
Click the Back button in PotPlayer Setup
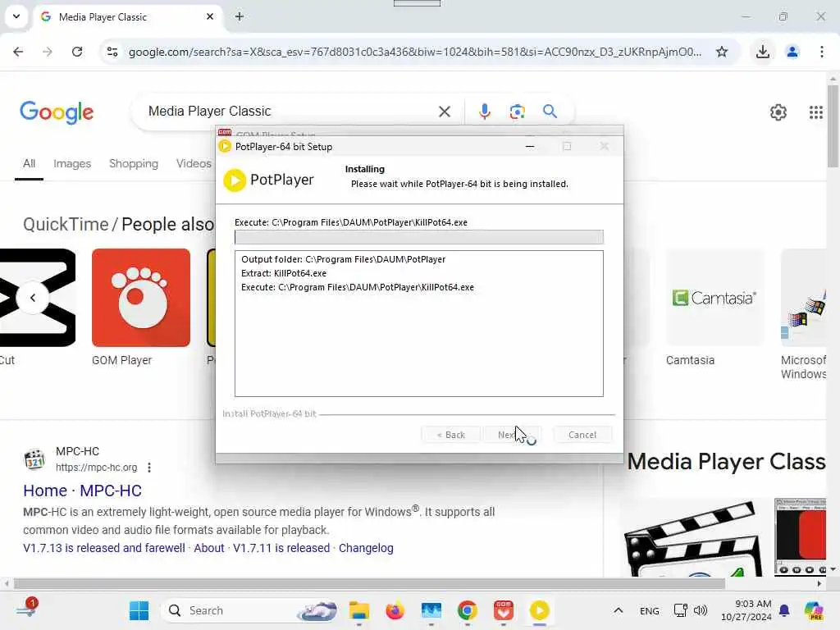(450, 435)
